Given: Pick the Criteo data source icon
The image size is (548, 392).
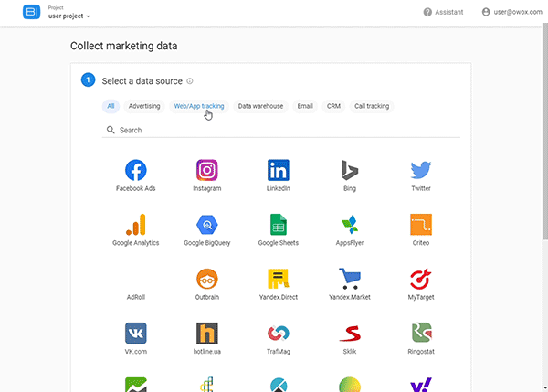Looking at the screenshot, I should 421,225.
